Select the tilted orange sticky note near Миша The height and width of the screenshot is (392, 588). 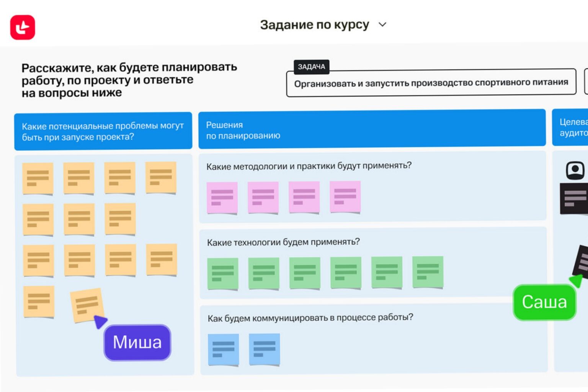[86, 305]
